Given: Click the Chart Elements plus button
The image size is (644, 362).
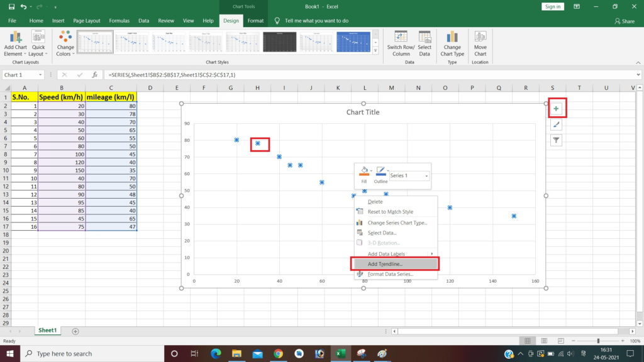Looking at the screenshot, I should tap(556, 109).
